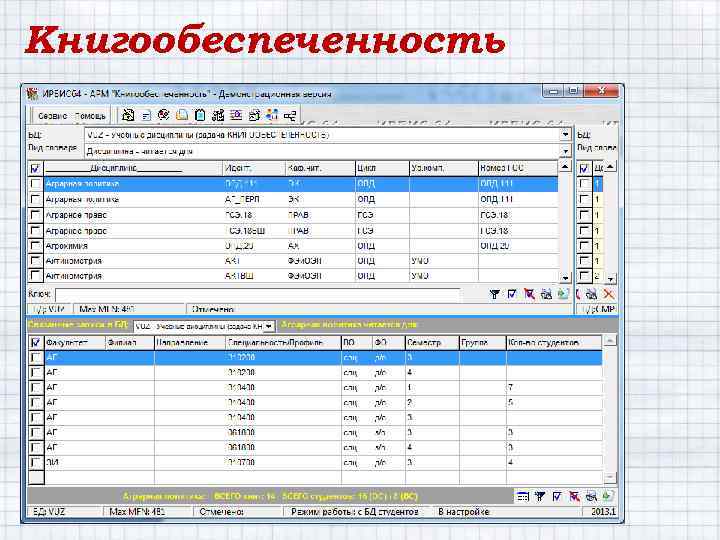This screenshot has width=720, height=540.
Task: Click the eighth main toolbar icon
Action: pos(254,115)
